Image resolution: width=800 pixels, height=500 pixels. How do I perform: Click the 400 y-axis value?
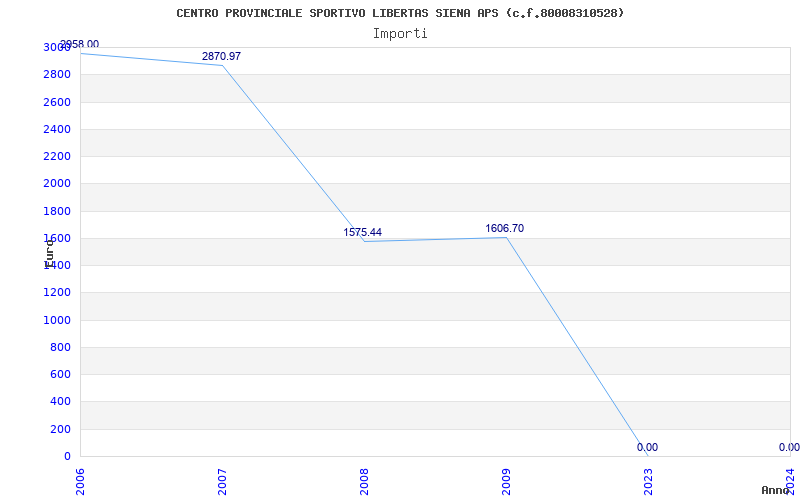pos(60,402)
